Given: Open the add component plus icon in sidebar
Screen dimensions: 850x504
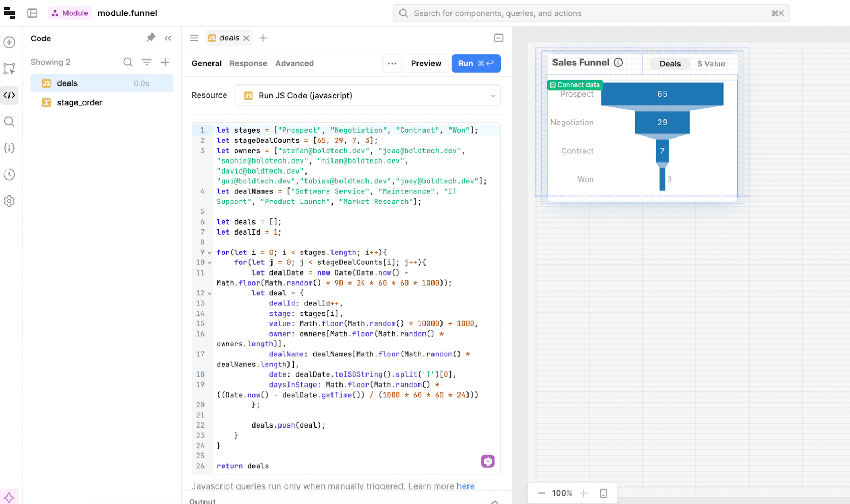Looking at the screenshot, I should click(9, 42).
